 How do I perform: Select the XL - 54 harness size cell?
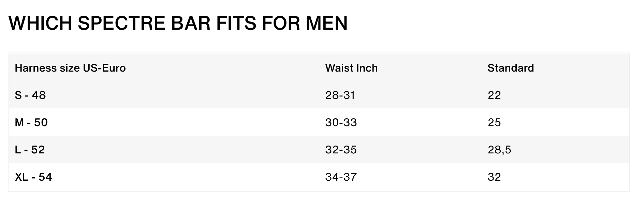(x=33, y=177)
